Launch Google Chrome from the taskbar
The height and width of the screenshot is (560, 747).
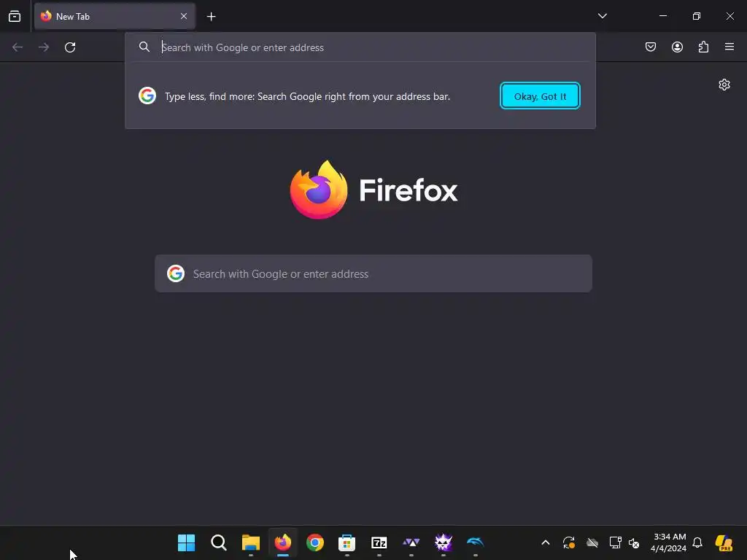pos(315,542)
